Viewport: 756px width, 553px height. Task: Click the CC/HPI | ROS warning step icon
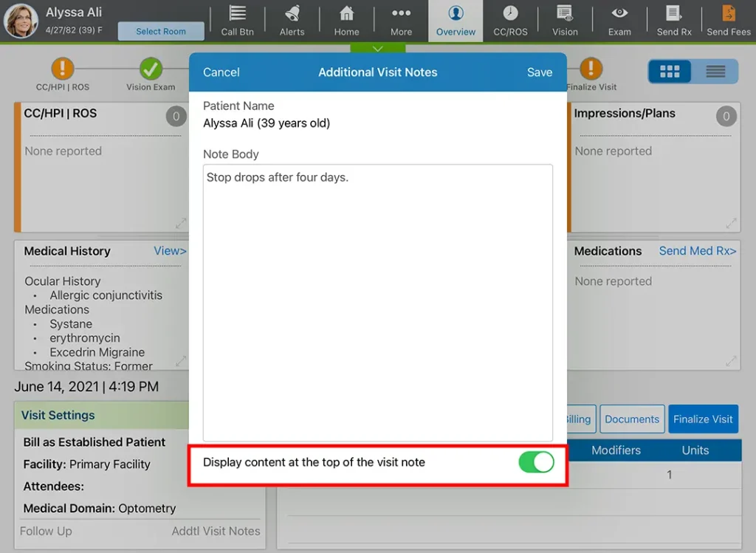coord(62,69)
